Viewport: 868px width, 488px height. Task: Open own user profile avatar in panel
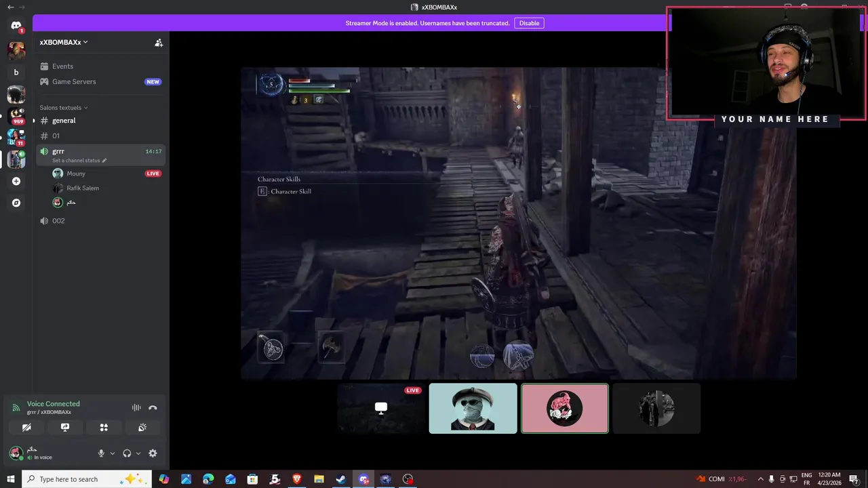[x=16, y=453]
